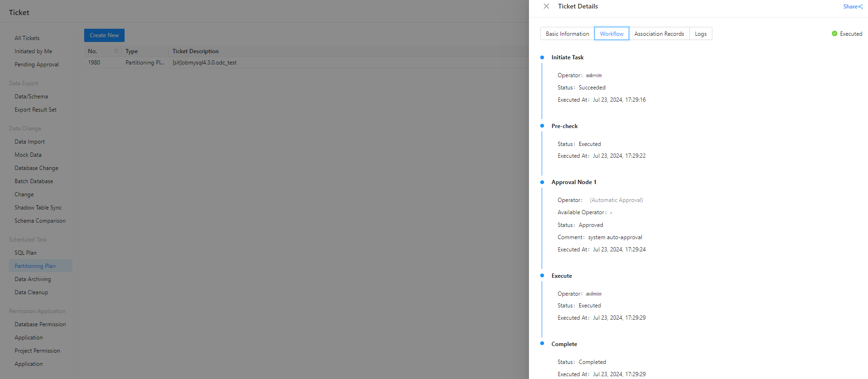This screenshot has height=379, width=868.
Task: Select the Workflow tab
Action: pos(611,34)
